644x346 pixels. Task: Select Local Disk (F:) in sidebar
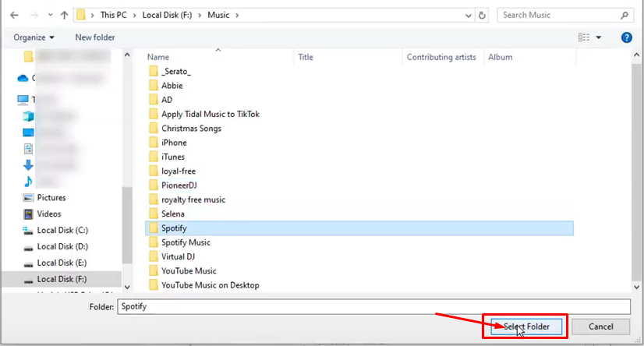[62, 279]
